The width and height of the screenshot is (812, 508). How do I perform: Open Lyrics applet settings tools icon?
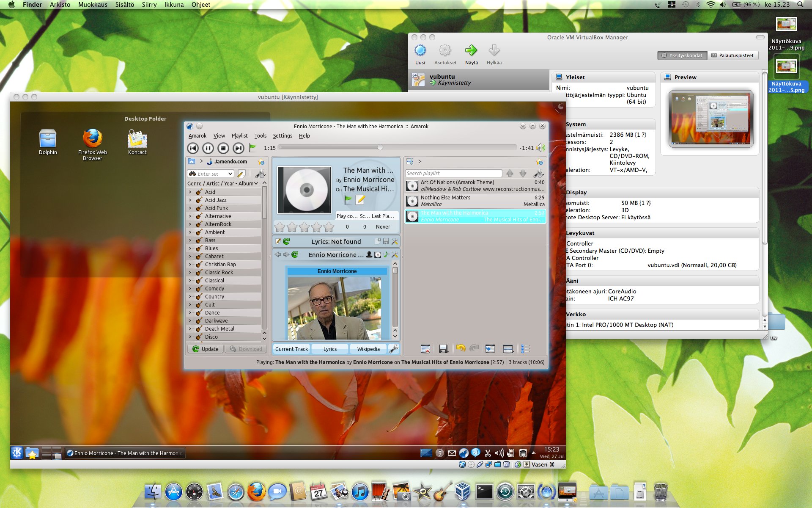pos(395,241)
